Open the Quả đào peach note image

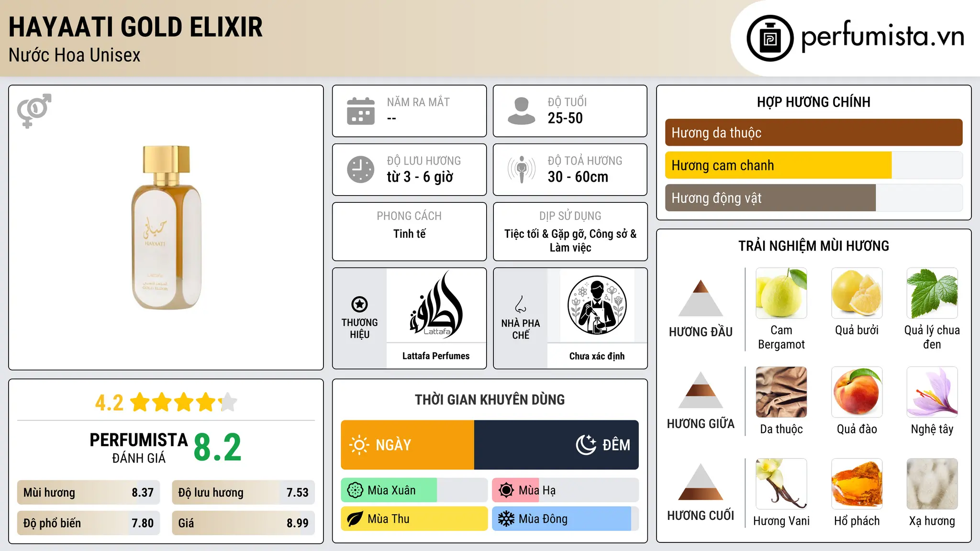(x=857, y=392)
